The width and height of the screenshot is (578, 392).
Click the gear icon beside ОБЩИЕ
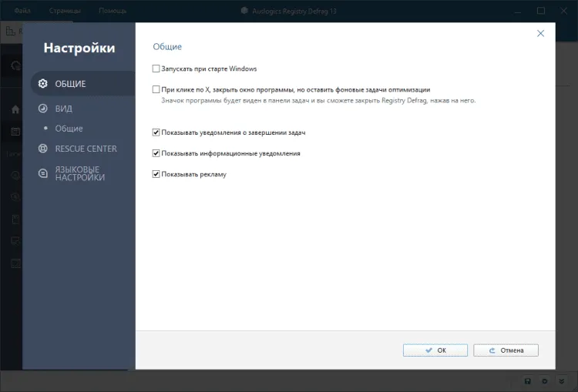point(42,84)
